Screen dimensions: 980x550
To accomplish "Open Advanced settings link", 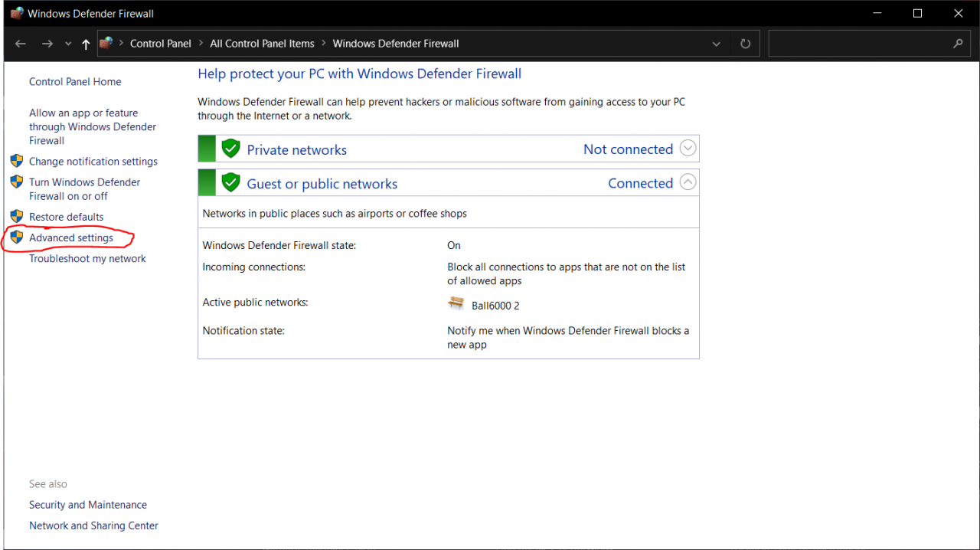I will pyautogui.click(x=71, y=237).
